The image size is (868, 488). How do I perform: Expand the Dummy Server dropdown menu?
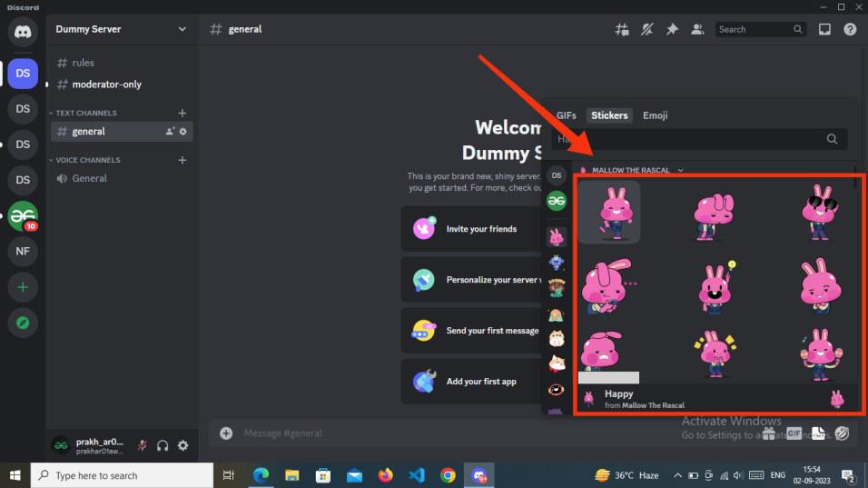click(182, 29)
